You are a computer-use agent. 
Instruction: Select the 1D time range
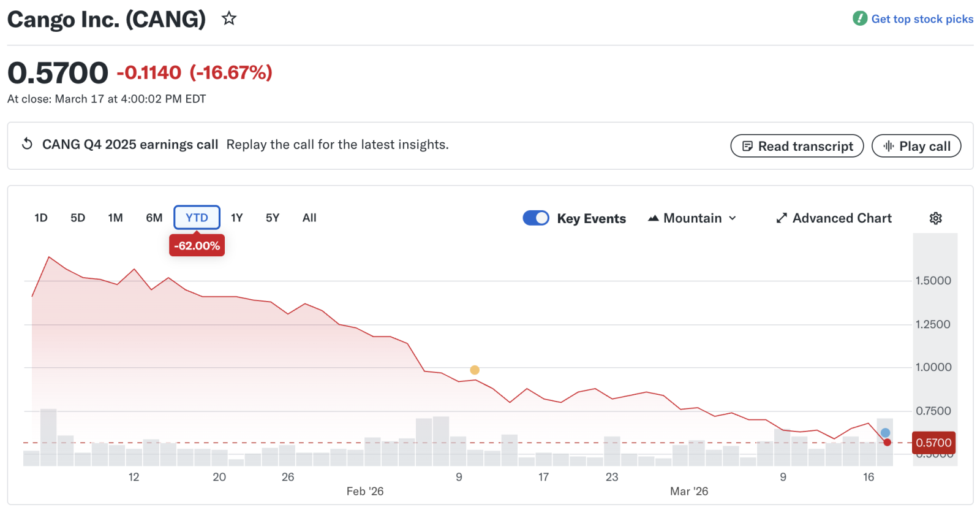click(x=41, y=218)
